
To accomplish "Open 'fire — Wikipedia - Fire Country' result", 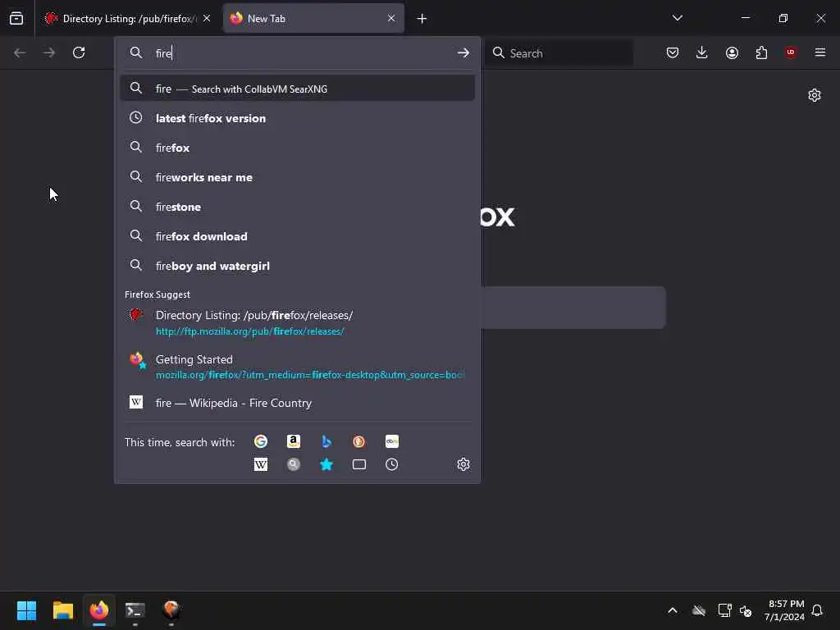I will coord(297,403).
